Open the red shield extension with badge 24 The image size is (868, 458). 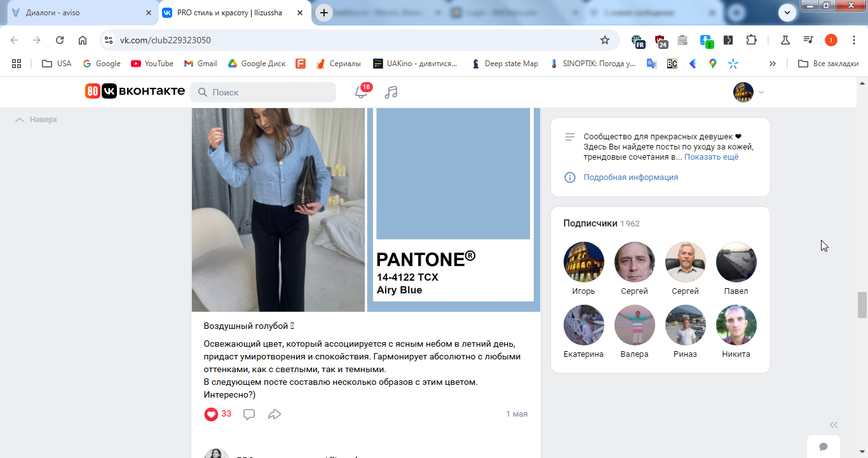tap(661, 41)
